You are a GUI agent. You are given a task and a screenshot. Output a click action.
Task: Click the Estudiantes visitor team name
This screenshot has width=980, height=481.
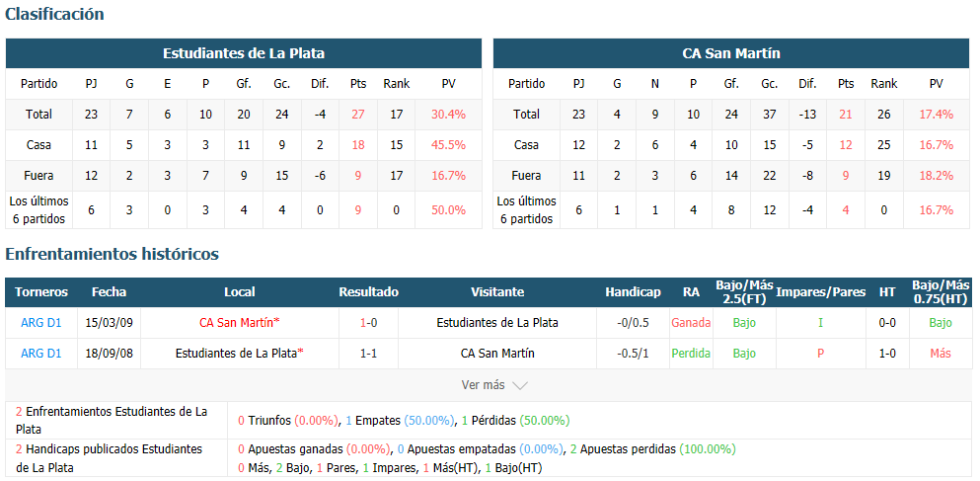[497, 323]
